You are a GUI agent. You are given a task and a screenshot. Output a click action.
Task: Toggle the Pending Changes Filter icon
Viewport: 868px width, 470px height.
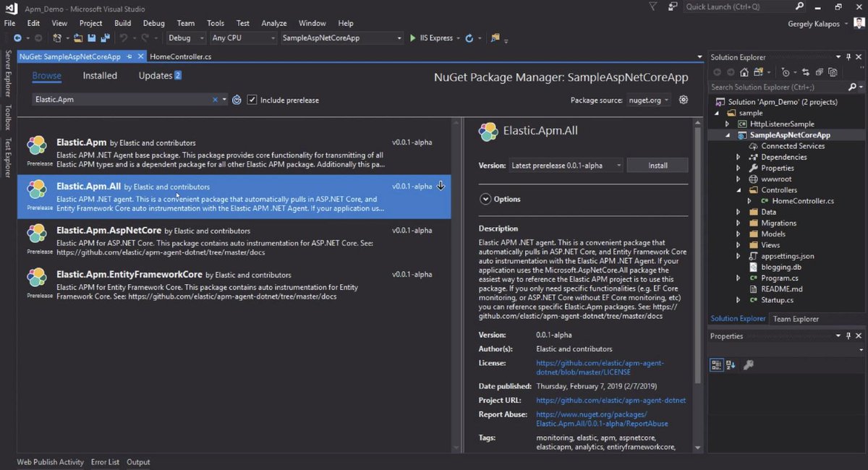pyautogui.click(x=786, y=72)
